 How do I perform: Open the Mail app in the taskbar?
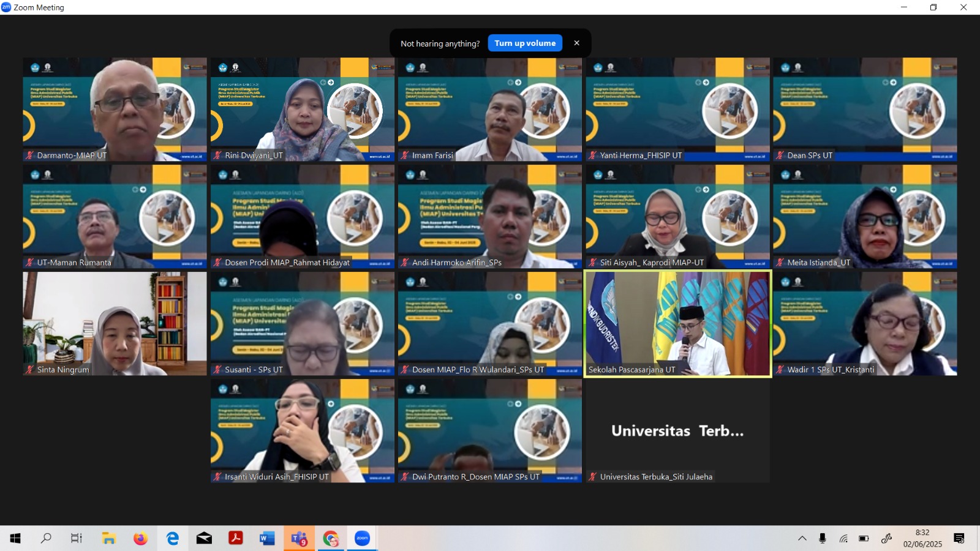pyautogui.click(x=204, y=539)
